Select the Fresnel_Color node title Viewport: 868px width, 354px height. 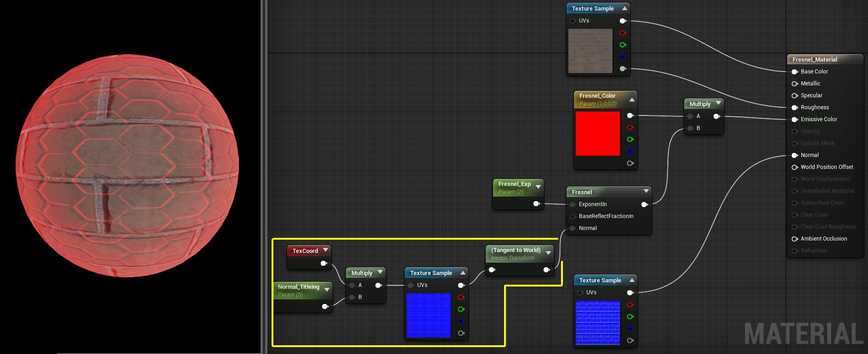[597, 96]
